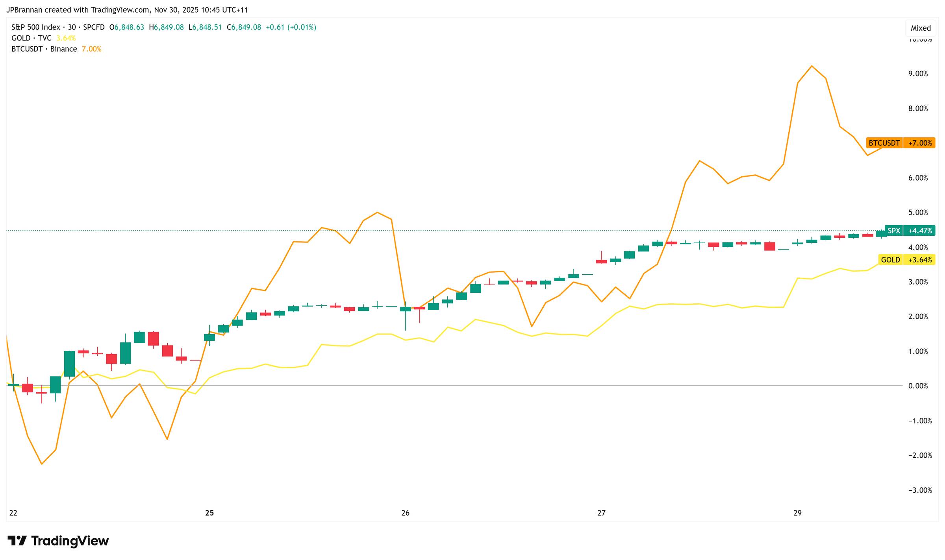This screenshot has height=560, width=945.
Task: Click the +4.47% SPX value tag
Action: pos(920,231)
